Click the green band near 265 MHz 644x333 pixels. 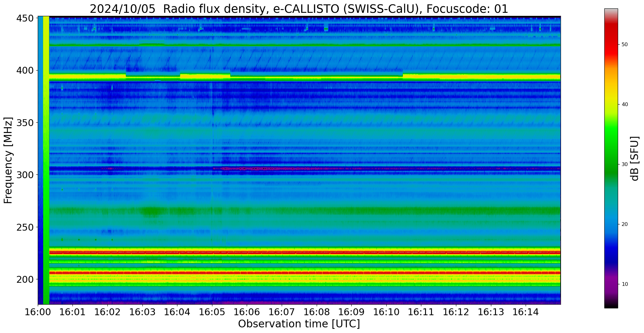305,211
